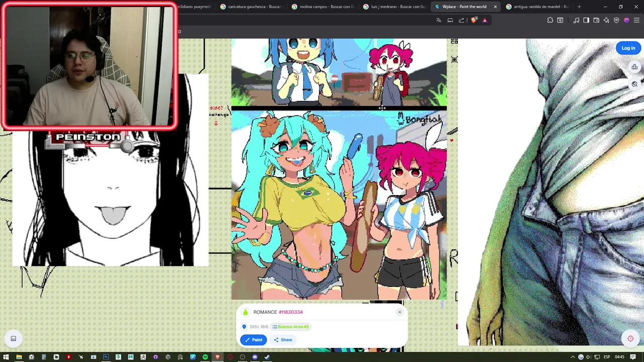Image resolution: width=644 pixels, height=362 pixels.
Task: Open the Calculator from the taskbar
Action: click(44, 357)
